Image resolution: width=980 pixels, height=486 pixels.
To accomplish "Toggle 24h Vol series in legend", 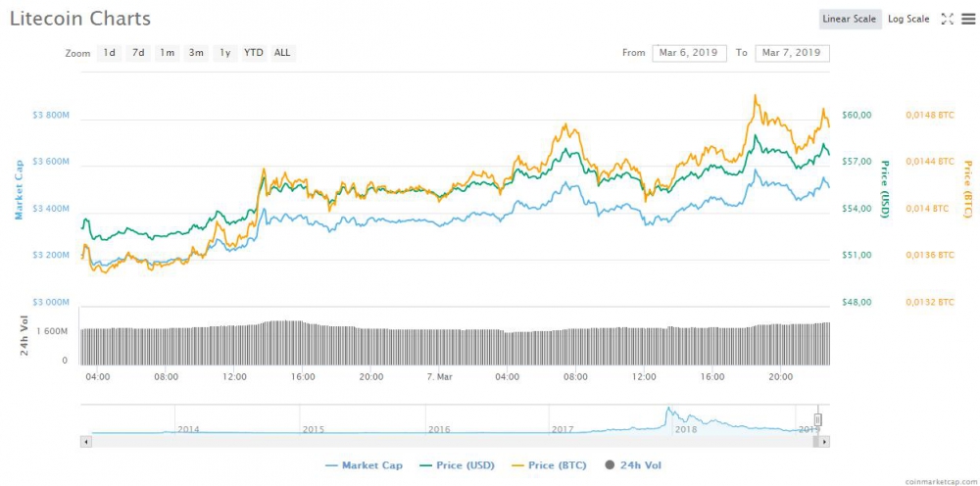I will [x=633, y=465].
